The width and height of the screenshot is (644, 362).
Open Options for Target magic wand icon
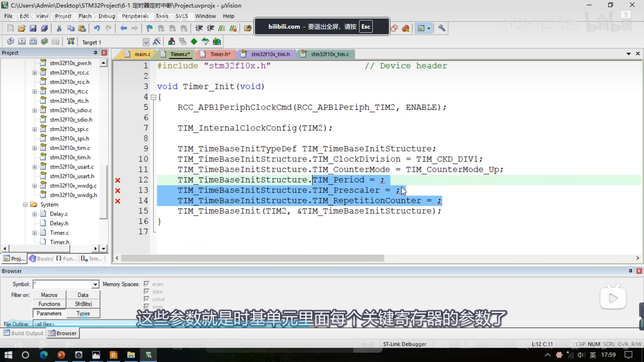coord(156,41)
